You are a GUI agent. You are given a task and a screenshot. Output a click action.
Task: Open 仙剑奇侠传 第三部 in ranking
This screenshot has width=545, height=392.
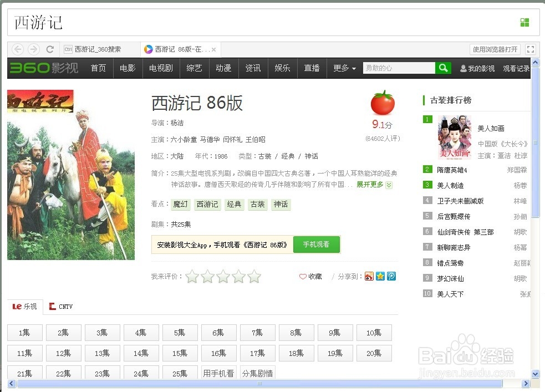(465, 232)
